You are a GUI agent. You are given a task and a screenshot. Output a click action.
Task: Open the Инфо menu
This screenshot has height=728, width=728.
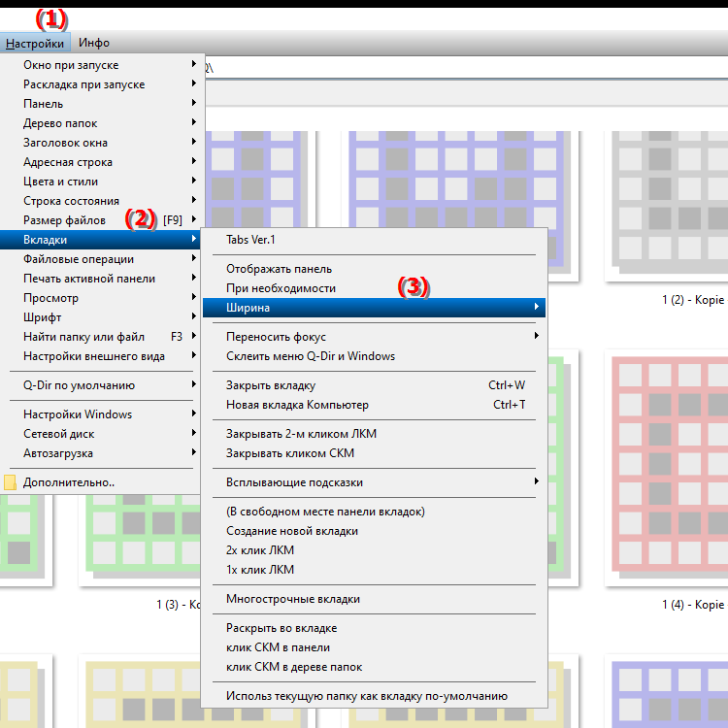[94, 43]
